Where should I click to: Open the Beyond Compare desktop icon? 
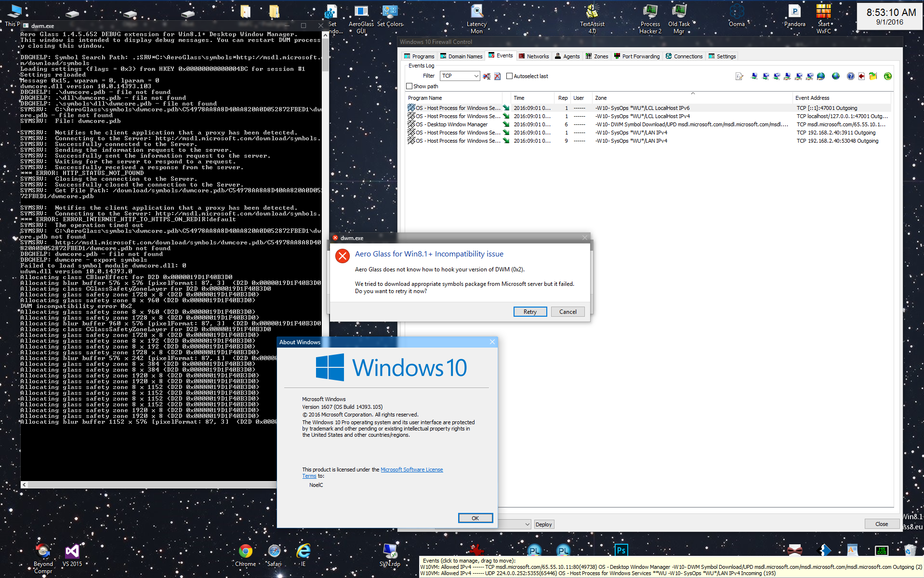[43, 559]
